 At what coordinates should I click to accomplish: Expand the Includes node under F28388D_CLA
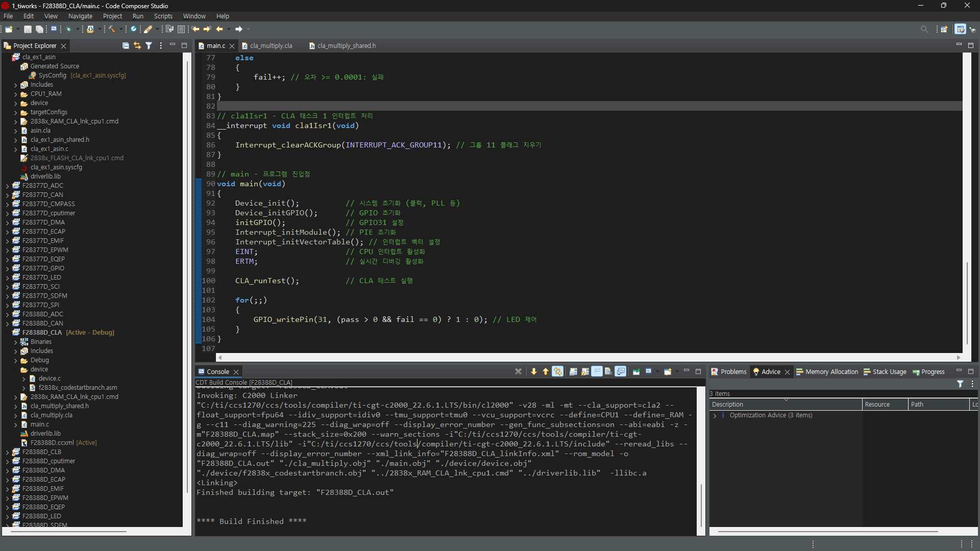point(16,351)
